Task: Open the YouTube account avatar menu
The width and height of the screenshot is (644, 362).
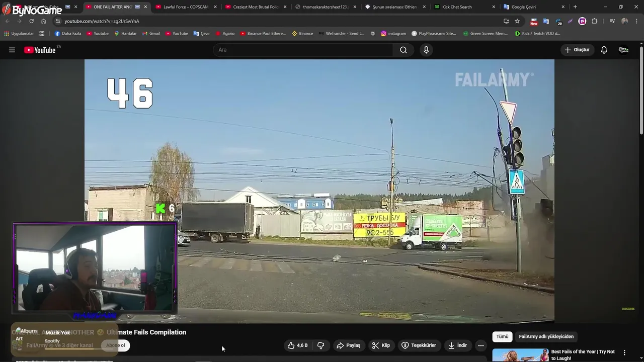Action: pyautogui.click(x=623, y=50)
